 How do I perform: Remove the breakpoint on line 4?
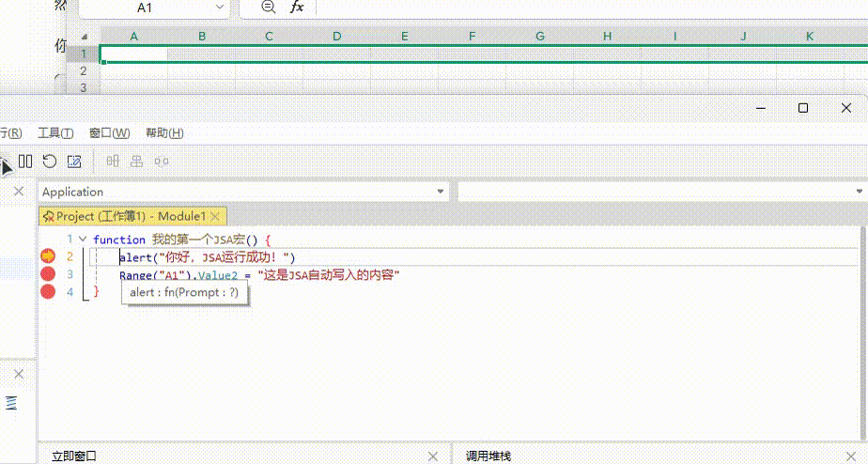point(48,291)
